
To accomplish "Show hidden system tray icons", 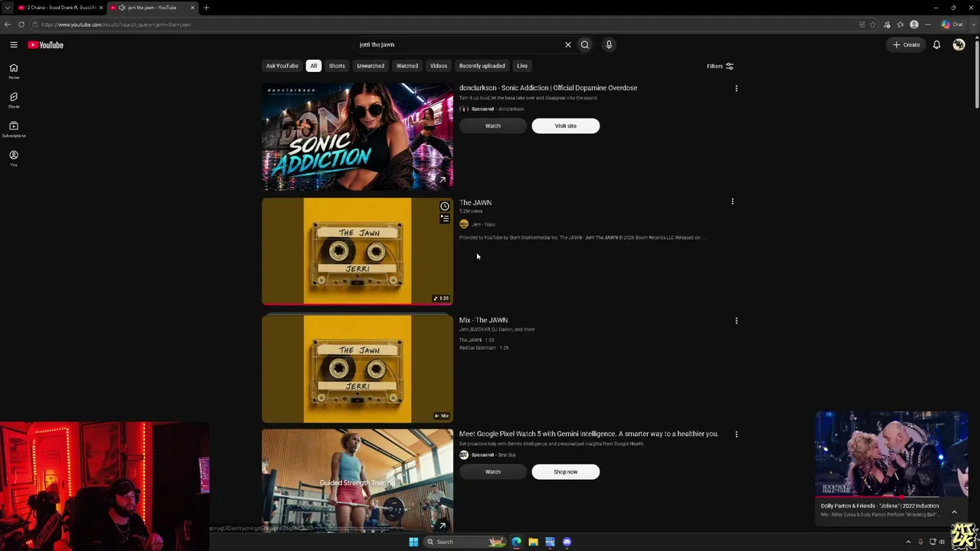I will point(909,542).
